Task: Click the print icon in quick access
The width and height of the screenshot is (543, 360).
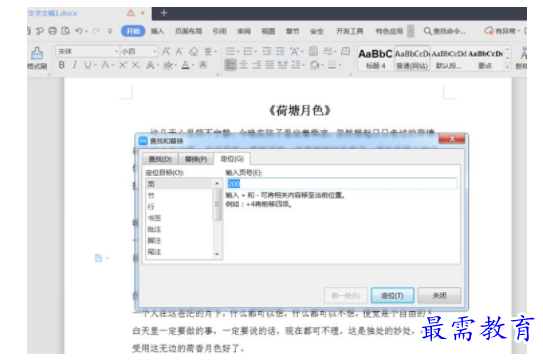Action: coord(52,31)
